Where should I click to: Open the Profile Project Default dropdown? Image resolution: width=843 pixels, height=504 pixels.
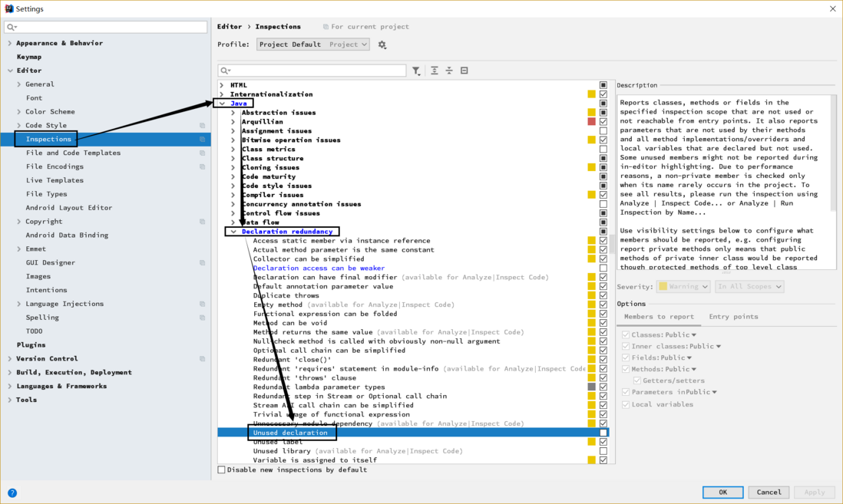(x=313, y=44)
